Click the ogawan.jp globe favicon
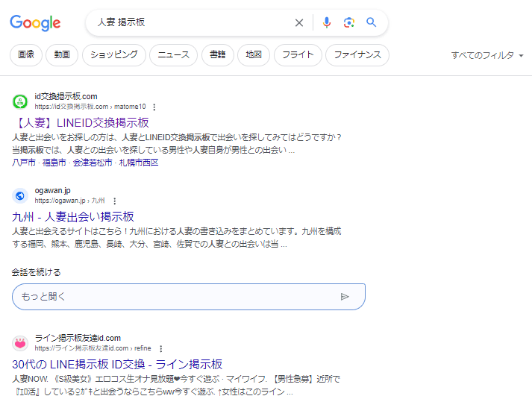 [x=20, y=195]
